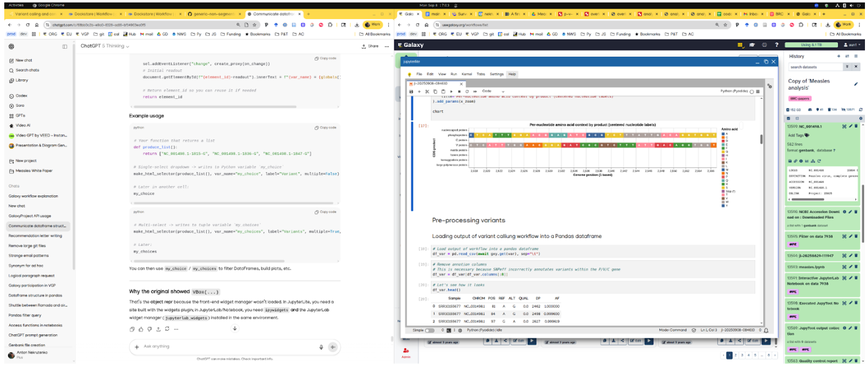
Task: Open Galaxy history options menu
Action: tap(856, 56)
